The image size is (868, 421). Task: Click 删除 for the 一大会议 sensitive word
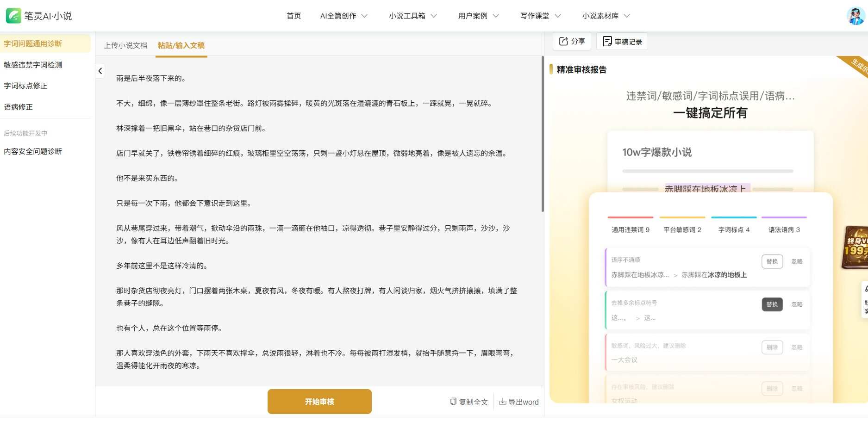[x=772, y=347]
